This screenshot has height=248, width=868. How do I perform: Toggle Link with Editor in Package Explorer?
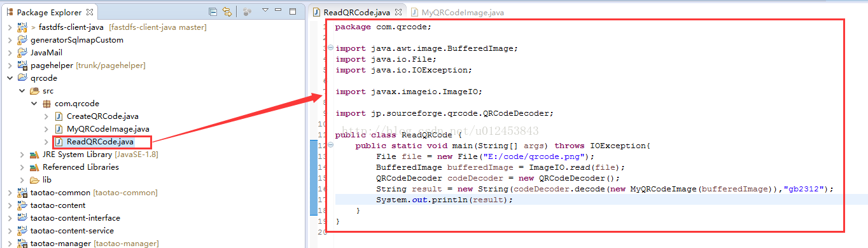[x=228, y=11]
